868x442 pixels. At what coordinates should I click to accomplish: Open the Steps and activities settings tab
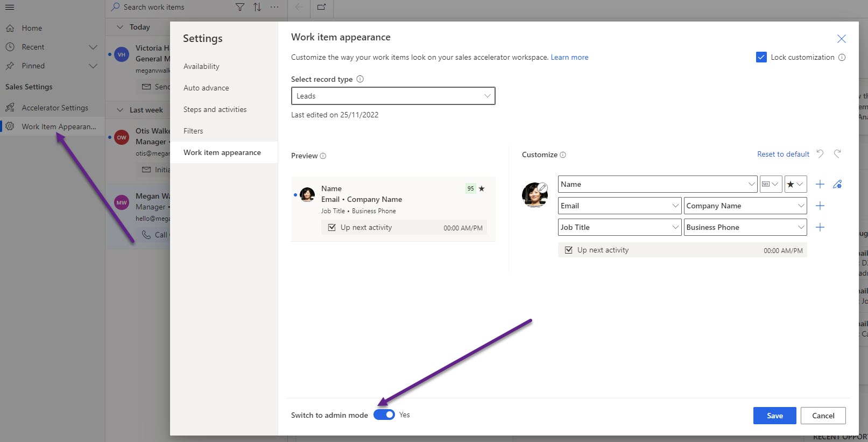[x=215, y=109]
